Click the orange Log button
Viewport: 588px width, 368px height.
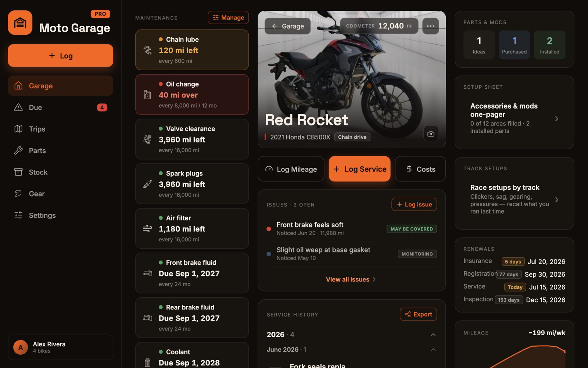(x=61, y=56)
